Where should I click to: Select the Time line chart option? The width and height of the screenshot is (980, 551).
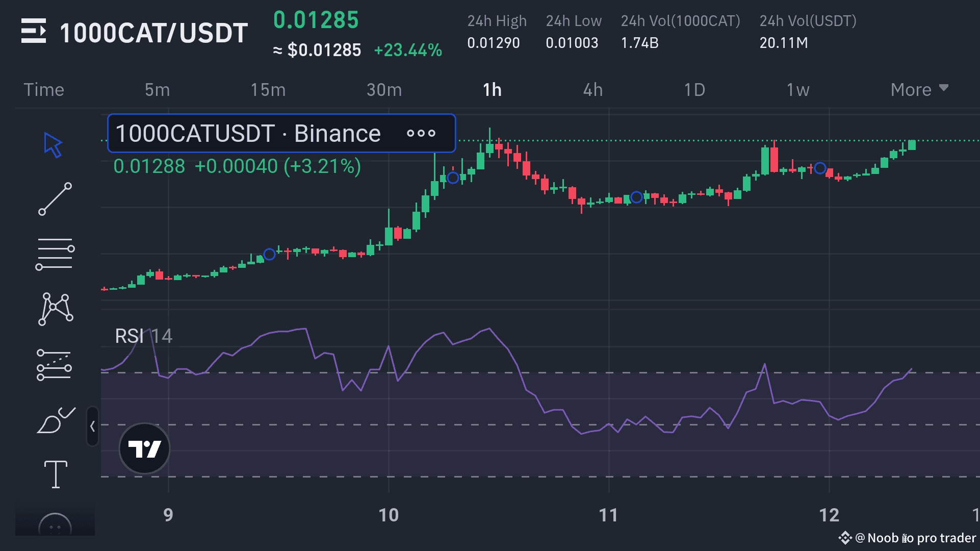(44, 90)
